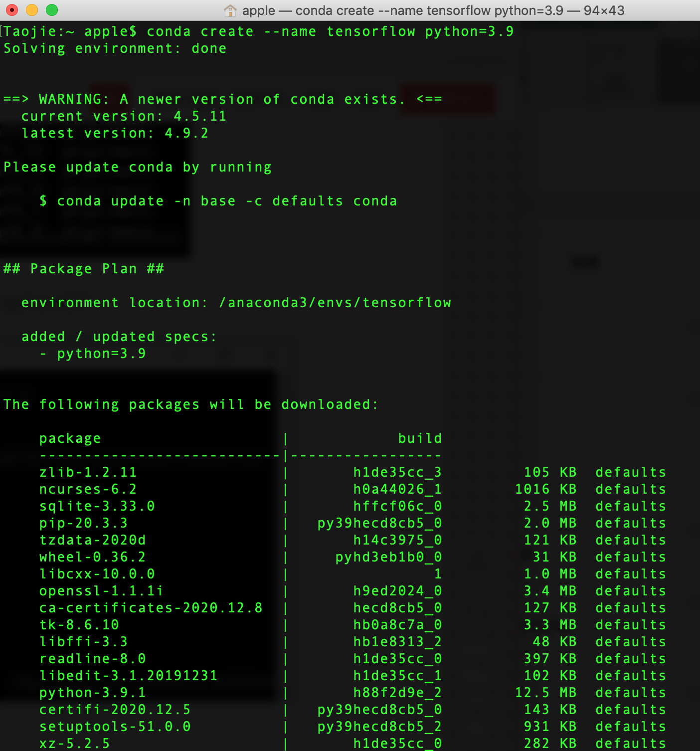This screenshot has height=751, width=700.
Task: Click 'latest version: 4.9.2' text
Action: 115,133
